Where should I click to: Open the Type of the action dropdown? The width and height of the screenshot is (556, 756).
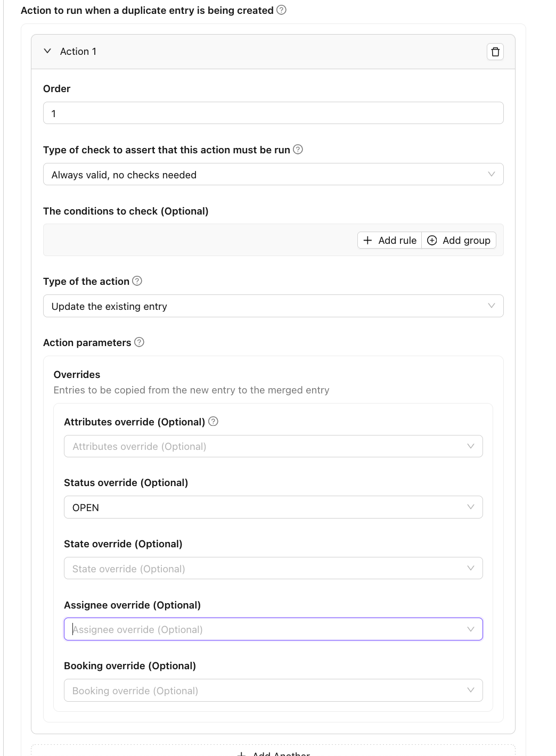(x=273, y=306)
